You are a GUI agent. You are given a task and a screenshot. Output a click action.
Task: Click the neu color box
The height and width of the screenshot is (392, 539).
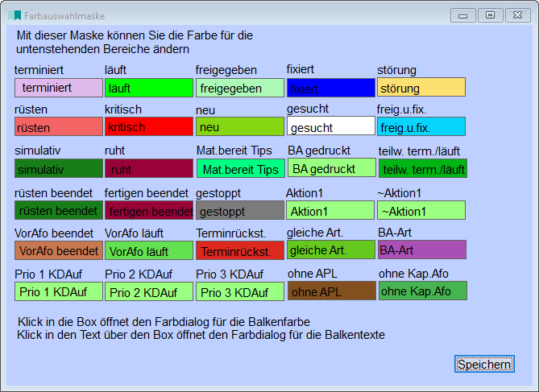[x=240, y=126]
